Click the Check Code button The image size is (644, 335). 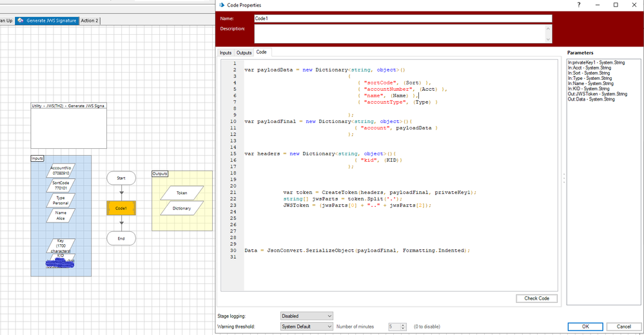[536, 298]
